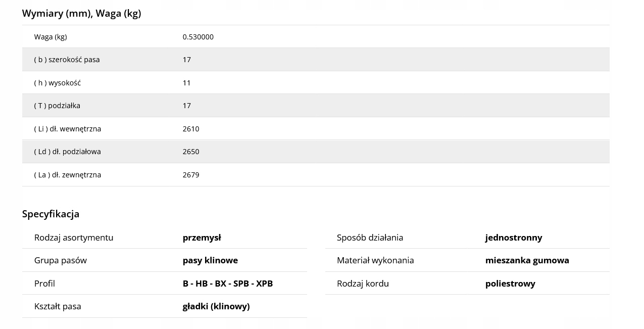Select the '( b ) szerokość pasa' row
Screen dimensions: 644x329
316,60
